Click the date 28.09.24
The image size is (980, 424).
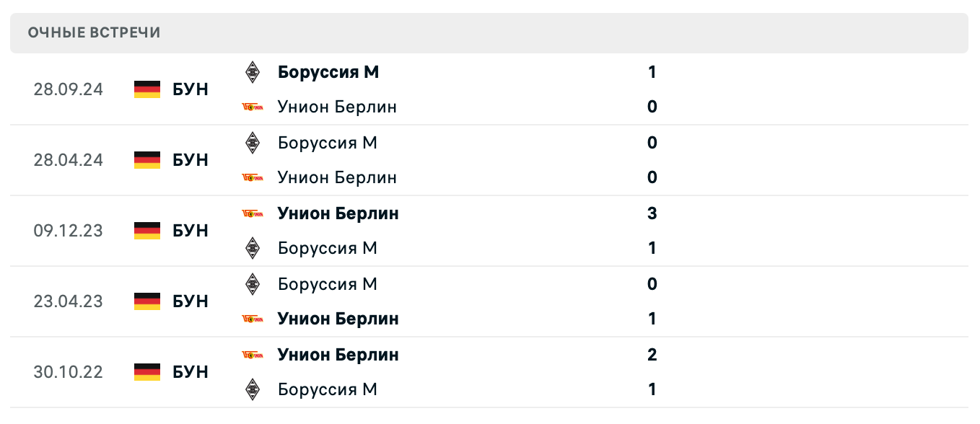point(68,89)
